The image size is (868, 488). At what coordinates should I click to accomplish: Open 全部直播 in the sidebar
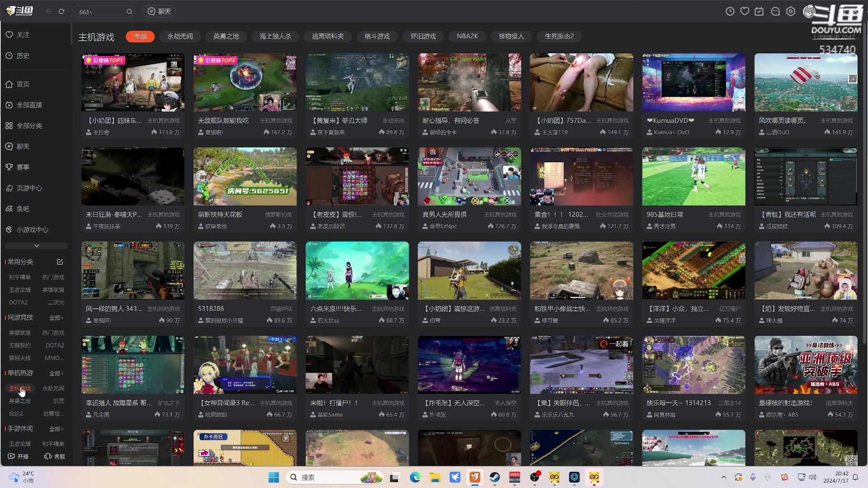24,105
